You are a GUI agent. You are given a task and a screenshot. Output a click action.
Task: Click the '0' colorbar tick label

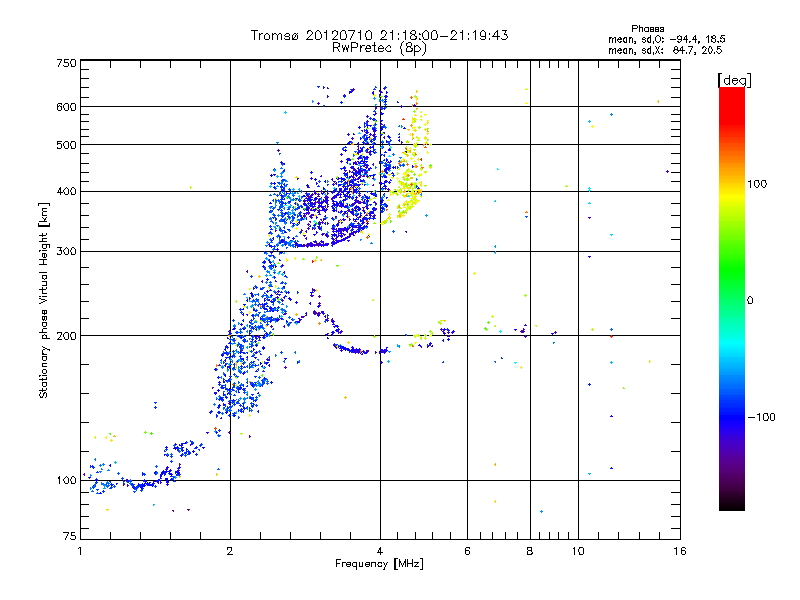tap(750, 301)
